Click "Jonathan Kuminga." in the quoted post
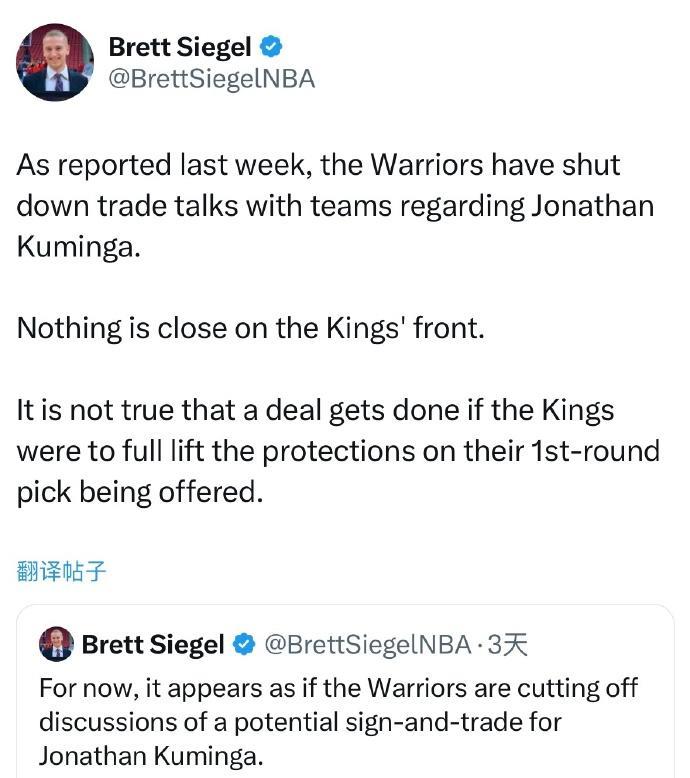Screen dimensions: 690x778 point(151,754)
